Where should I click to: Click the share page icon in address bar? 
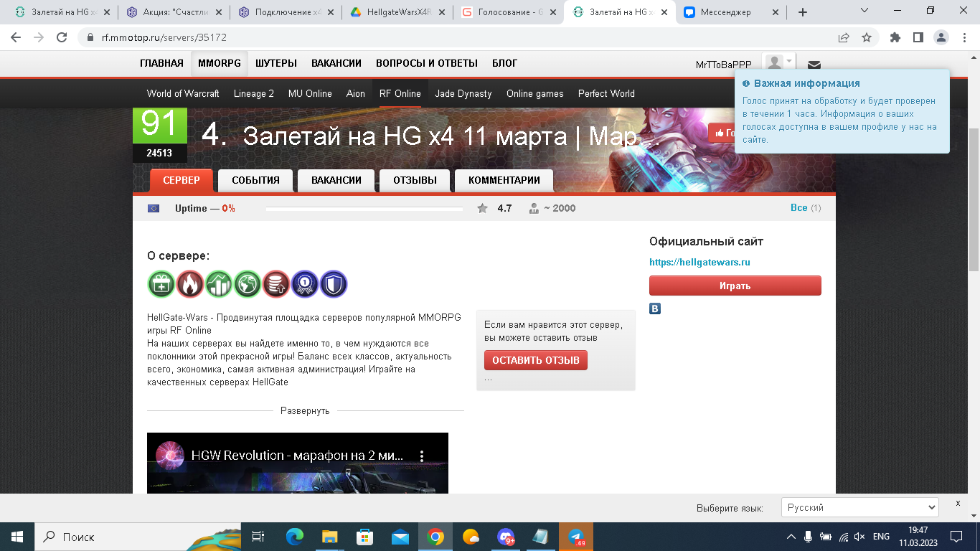coord(844,37)
